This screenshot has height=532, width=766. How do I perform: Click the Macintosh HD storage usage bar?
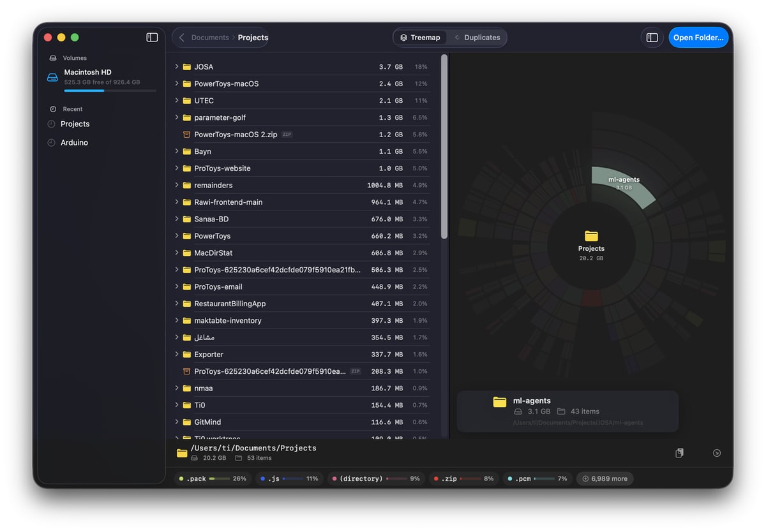110,91
